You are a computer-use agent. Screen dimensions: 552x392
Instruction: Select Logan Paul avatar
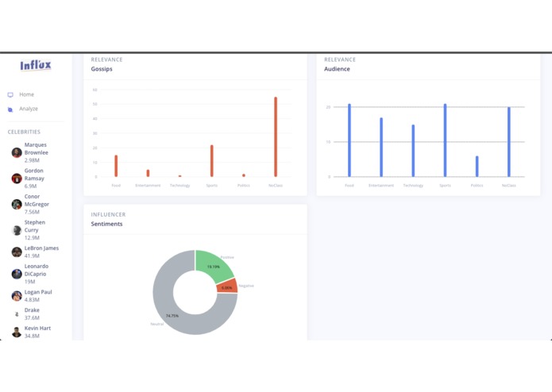tap(17, 296)
